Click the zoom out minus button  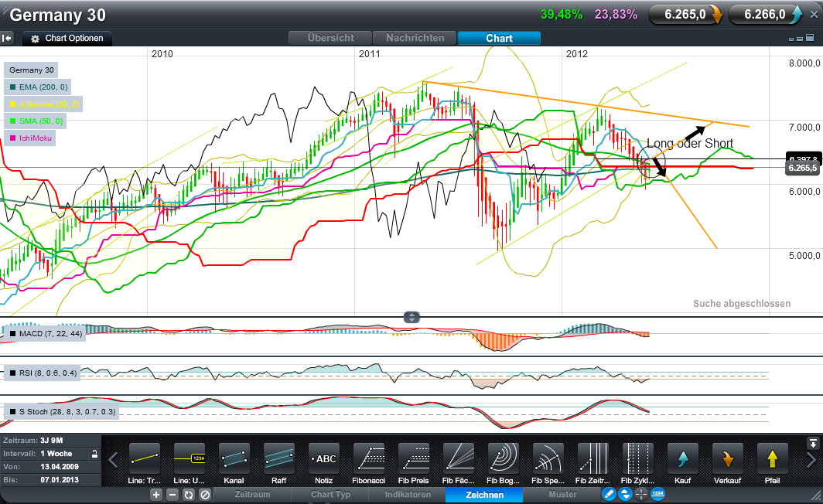point(172,495)
